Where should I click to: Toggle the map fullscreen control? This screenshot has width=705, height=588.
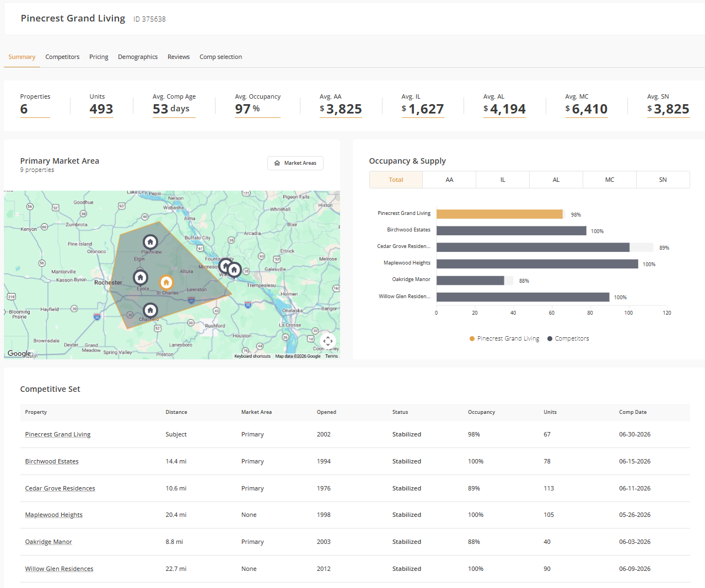click(x=327, y=341)
